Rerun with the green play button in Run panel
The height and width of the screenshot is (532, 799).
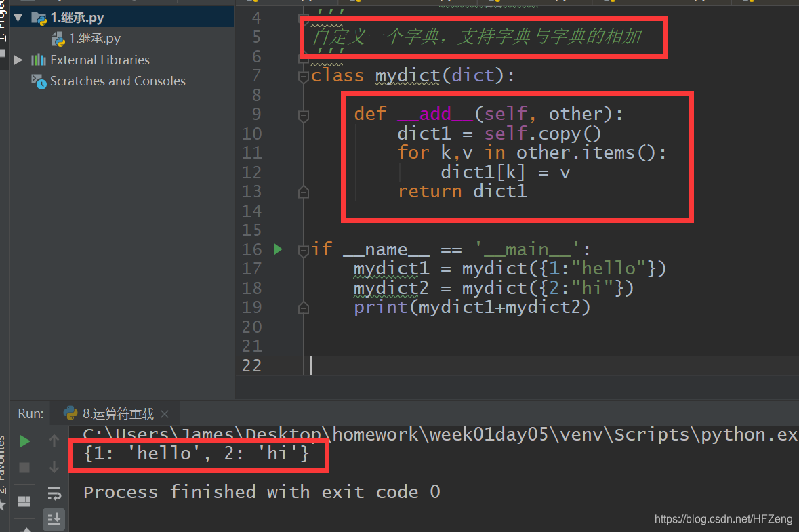tap(24, 441)
